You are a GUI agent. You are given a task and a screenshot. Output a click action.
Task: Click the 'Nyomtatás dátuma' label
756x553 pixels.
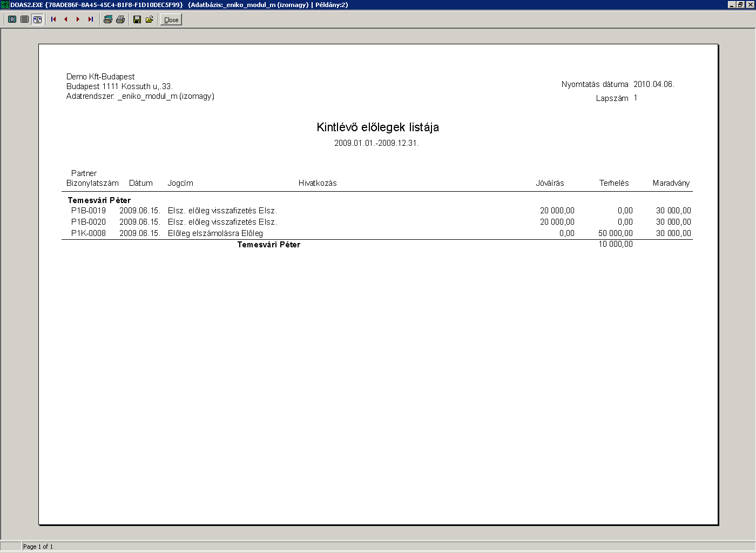click(x=595, y=84)
